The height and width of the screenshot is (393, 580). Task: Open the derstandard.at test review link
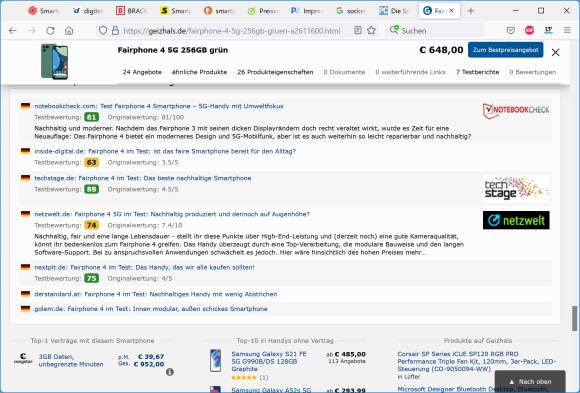(x=156, y=294)
